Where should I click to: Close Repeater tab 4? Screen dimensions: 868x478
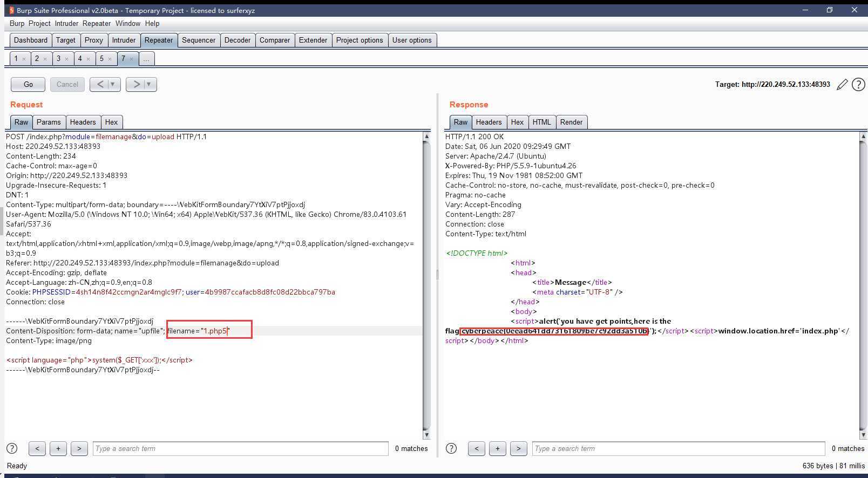tap(88, 59)
